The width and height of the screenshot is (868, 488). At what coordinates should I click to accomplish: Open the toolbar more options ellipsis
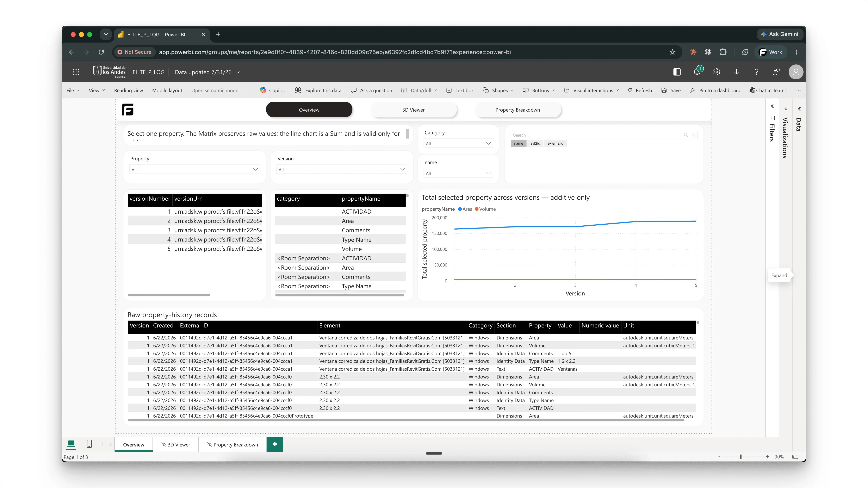tap(798, 90)
